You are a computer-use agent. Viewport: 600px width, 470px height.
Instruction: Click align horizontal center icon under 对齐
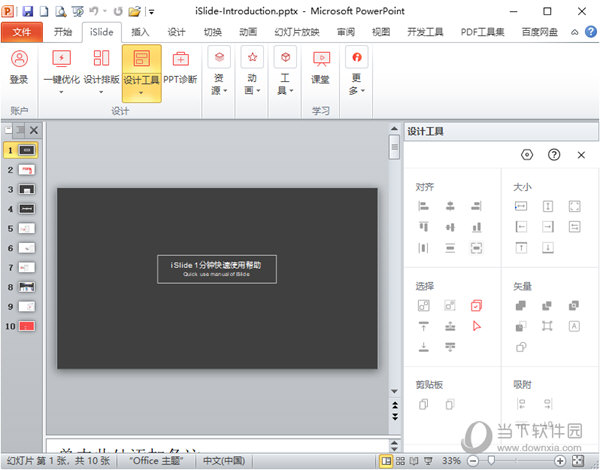[450, 207]
